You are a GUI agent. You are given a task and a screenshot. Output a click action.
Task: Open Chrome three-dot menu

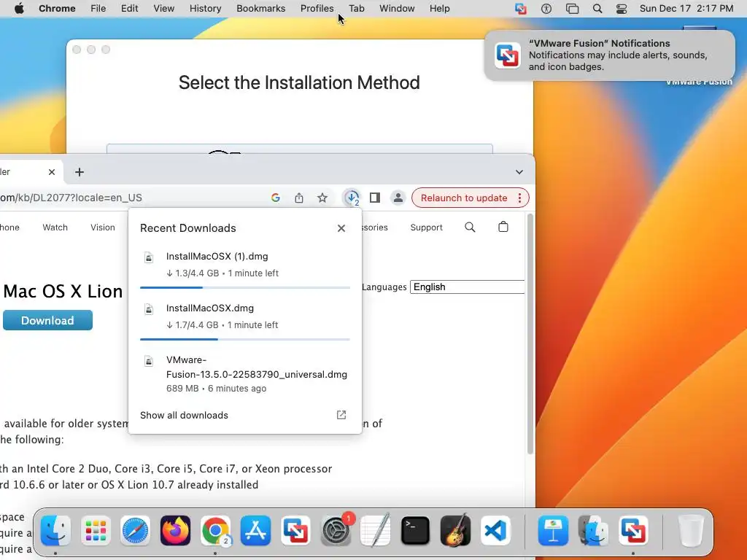pyautogui.click(x=519, y=198)
